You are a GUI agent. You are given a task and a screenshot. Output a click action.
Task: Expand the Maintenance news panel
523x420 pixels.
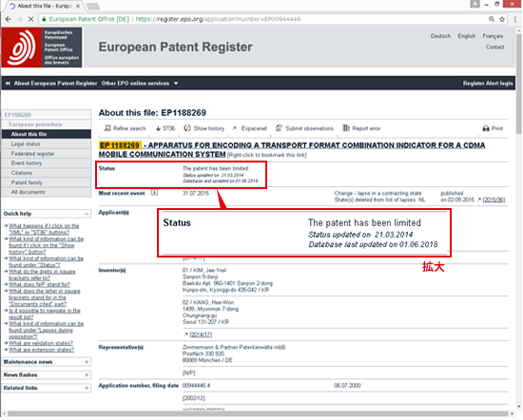coord(87,362)
